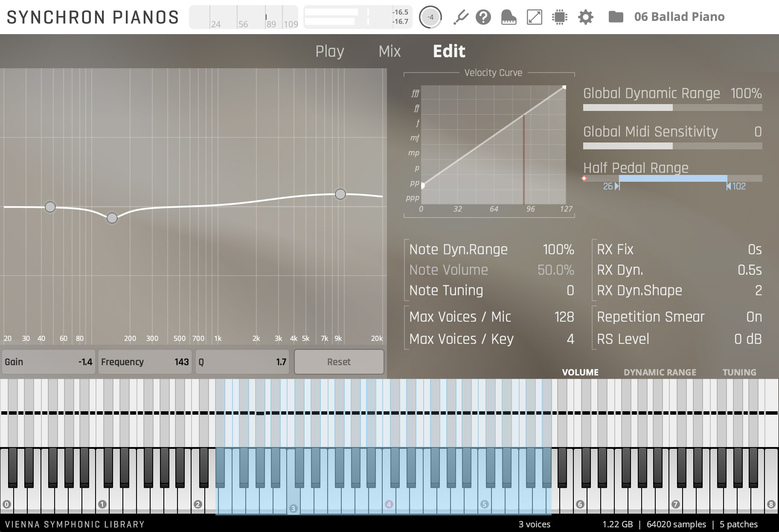779x532 pixels.
Task: Click the Global Dynamic Range slider
Action: pyautogui.click(x=672, y=108)
